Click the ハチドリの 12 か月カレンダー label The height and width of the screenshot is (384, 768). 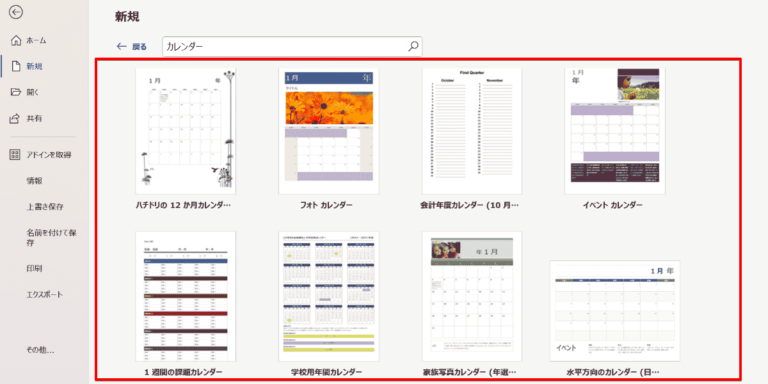tap(183, 205)
